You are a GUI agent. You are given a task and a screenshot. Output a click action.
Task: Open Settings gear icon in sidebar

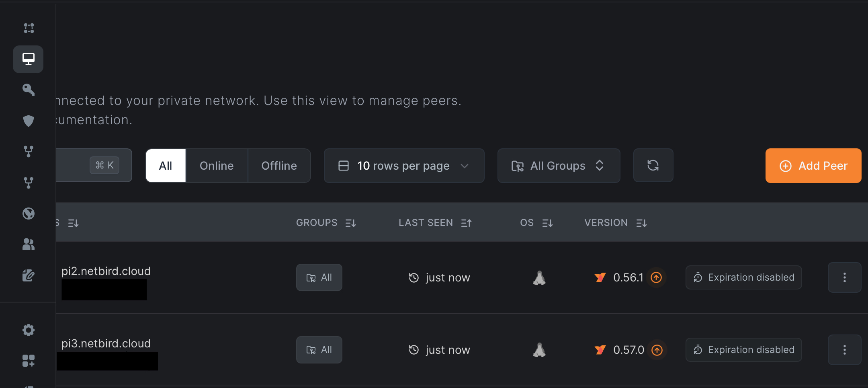tap(28, 330)
